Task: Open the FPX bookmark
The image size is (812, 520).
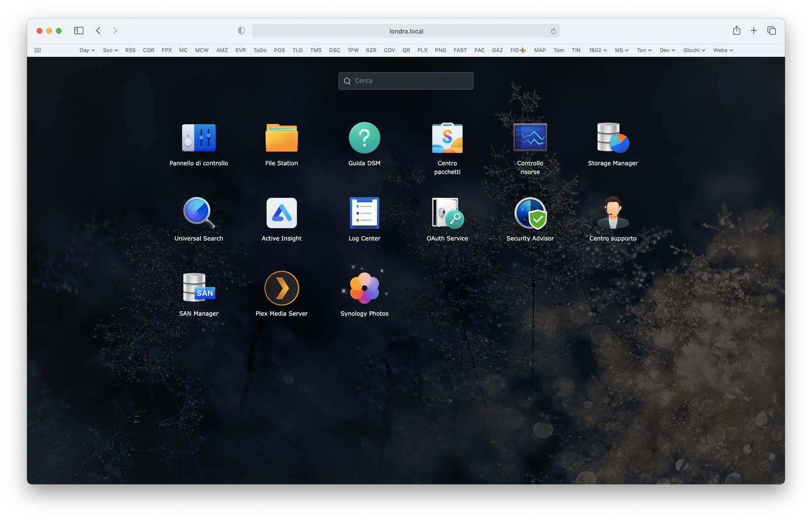Action: [166, 50]
